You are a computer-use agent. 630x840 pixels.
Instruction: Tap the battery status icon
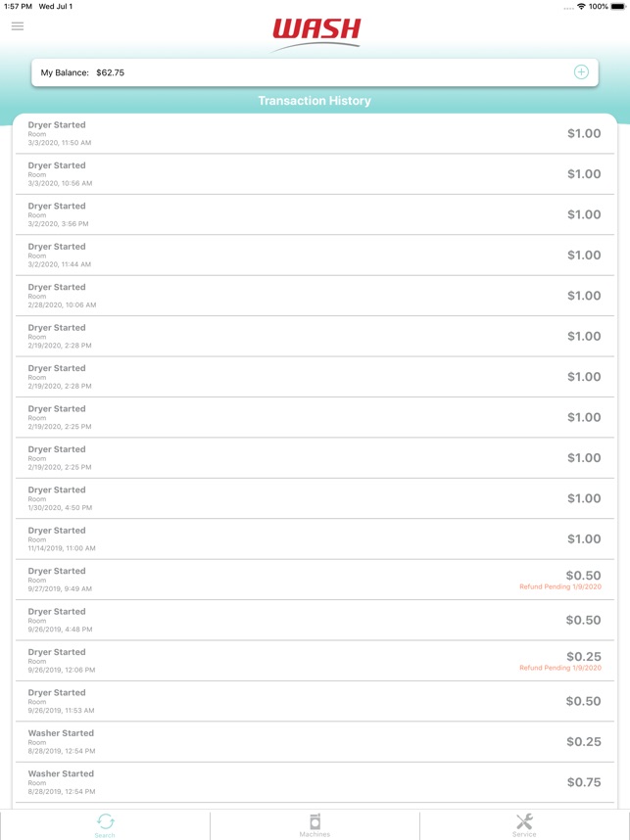(x=617, y=7)
